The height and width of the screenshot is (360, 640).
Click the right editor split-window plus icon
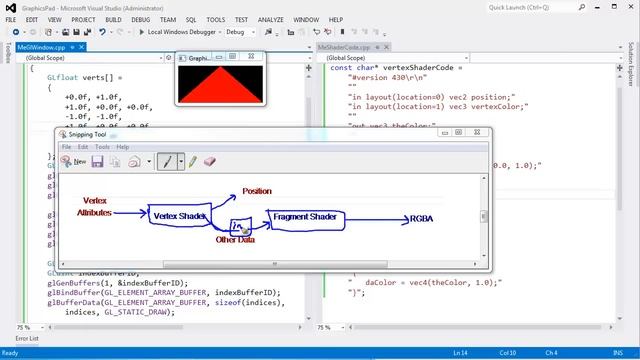pos(620,68)
